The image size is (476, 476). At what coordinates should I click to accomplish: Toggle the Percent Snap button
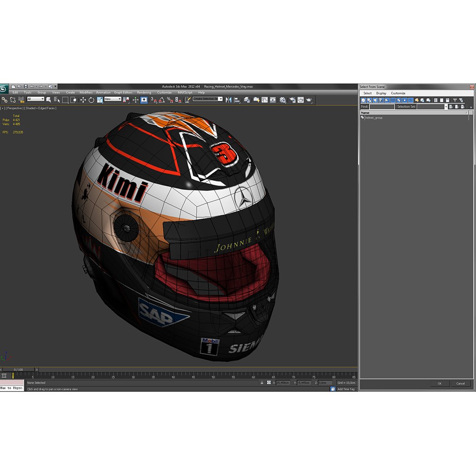[170, 100]
